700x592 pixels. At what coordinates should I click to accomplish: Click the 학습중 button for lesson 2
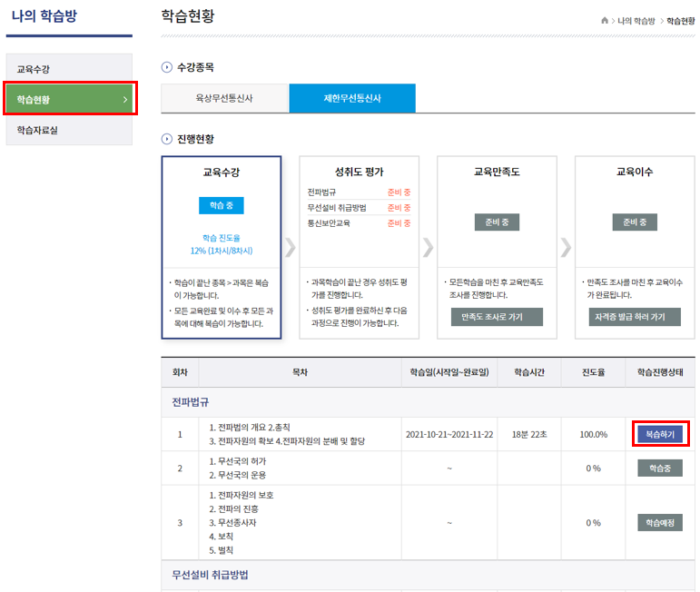[659, 468]
